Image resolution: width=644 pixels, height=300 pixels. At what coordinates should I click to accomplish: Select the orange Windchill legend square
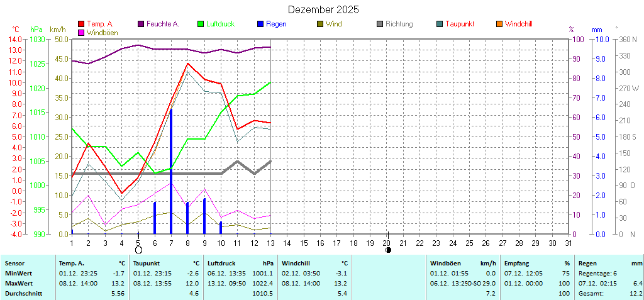pyautogui.click(x=499, y=24)
